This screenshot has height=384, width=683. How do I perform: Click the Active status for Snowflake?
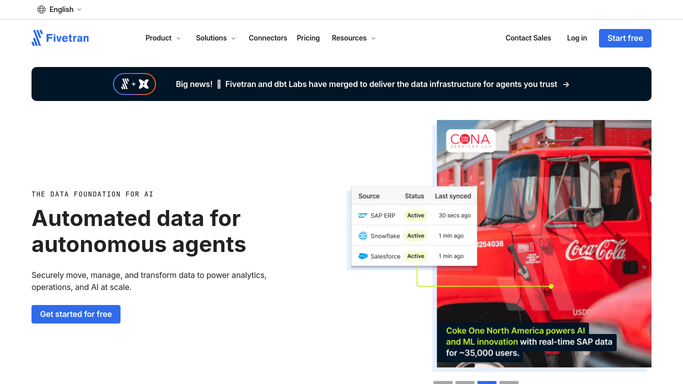(416, 236)
